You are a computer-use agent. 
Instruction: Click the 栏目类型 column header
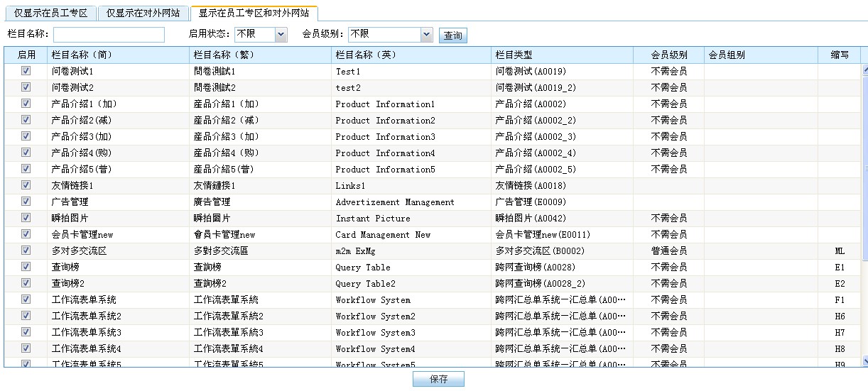pos(561,55)
